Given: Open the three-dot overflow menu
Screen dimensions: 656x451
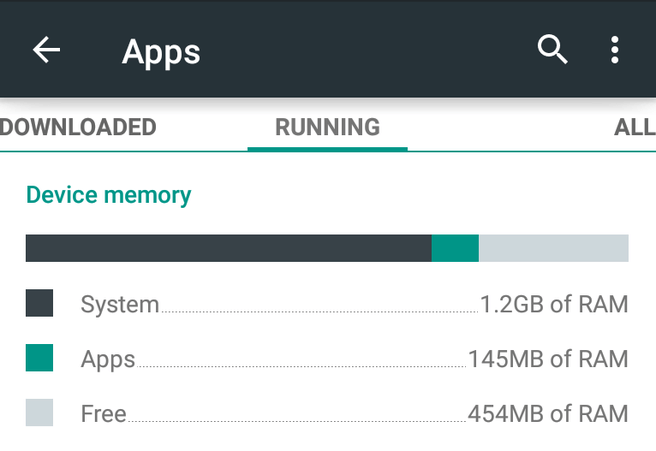Looking at the screenshot, I should (615, 49).
